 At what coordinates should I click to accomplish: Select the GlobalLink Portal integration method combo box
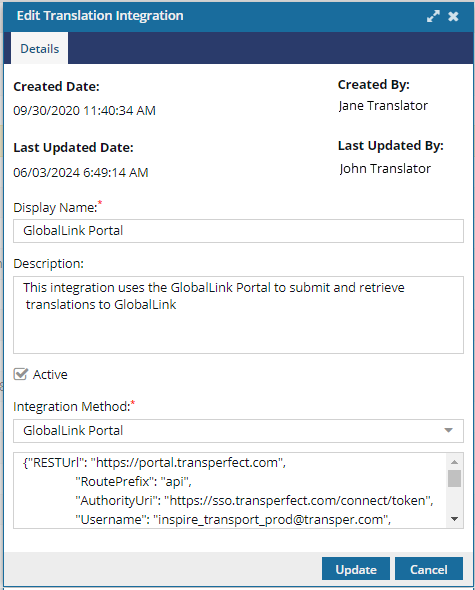click(x=238, y=430)
